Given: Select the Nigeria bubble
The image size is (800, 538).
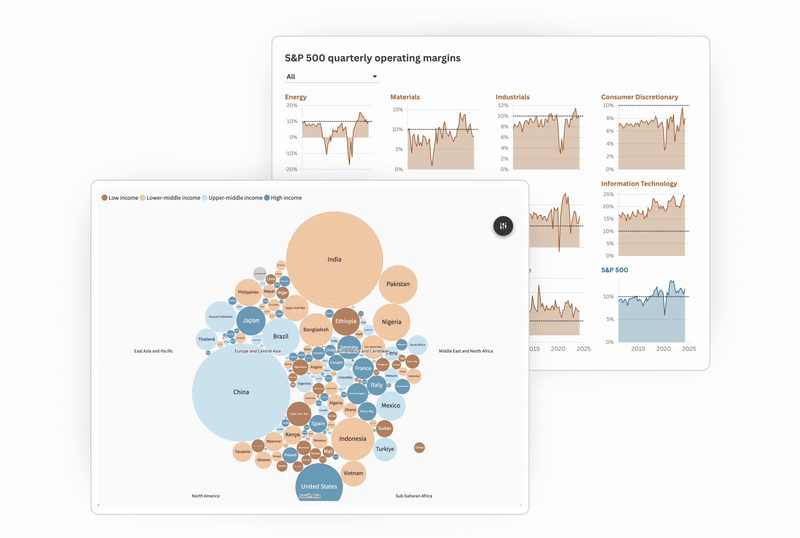Looking at the screenshot, I should (391, 322).
